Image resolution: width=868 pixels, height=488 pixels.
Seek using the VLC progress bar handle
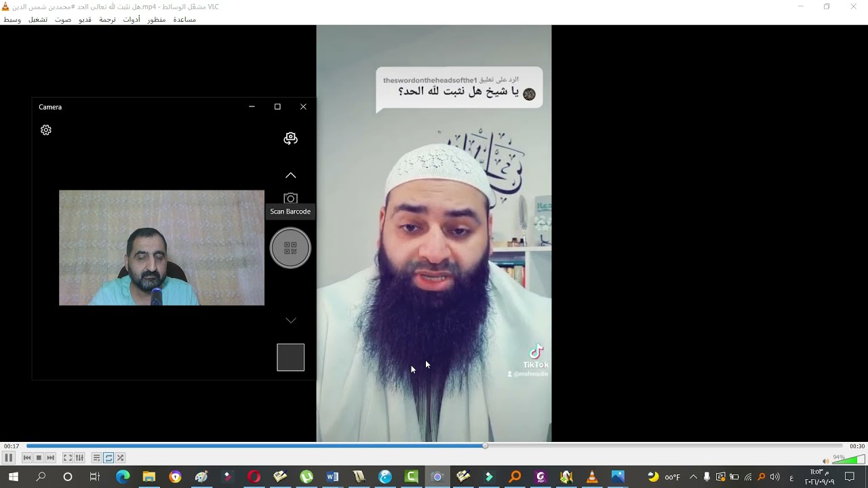485,446
